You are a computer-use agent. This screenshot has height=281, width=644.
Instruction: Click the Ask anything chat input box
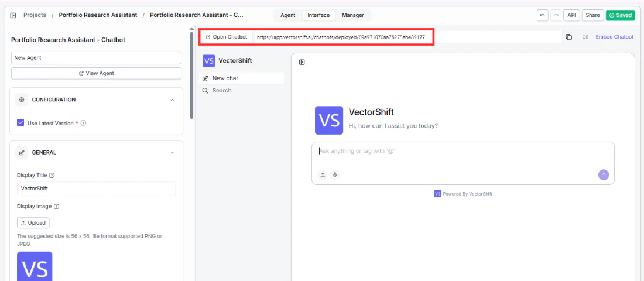point(463,163)
